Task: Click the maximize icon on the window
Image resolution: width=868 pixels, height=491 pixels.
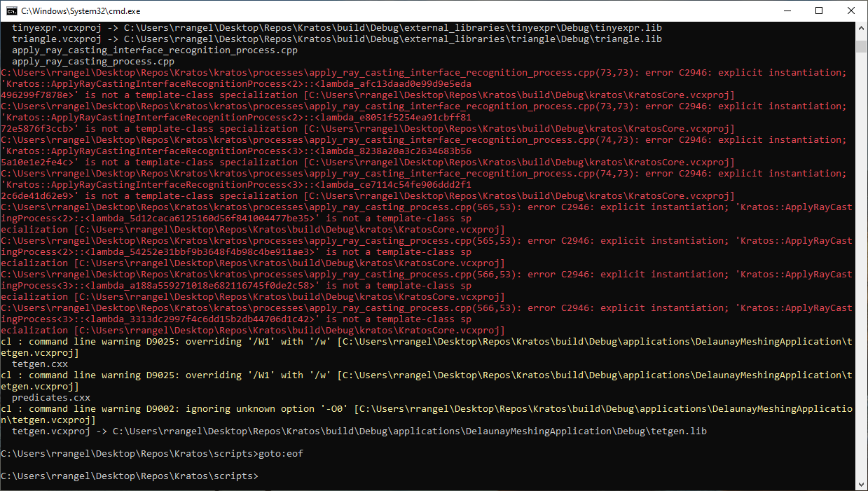Action: click(819, 11)
